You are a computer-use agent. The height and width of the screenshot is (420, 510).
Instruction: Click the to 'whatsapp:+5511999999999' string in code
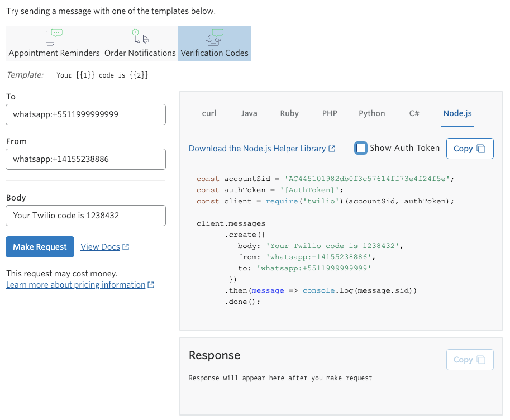[314, 268]
